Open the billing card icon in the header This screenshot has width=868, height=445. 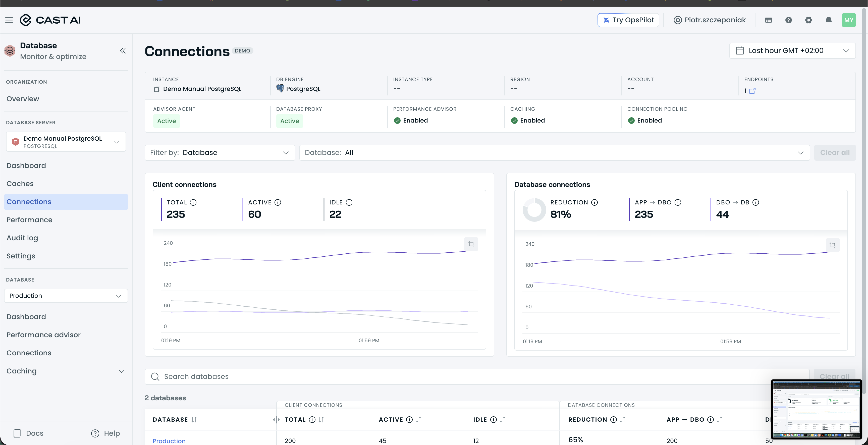768,20
